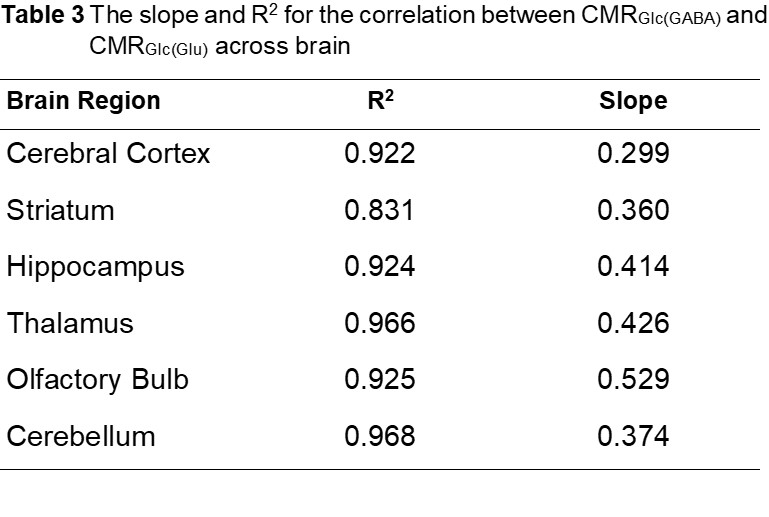Click the Cerebellum slope value 0.374
The height and width of the screenshot is (517, 769).
pos(633,436)
